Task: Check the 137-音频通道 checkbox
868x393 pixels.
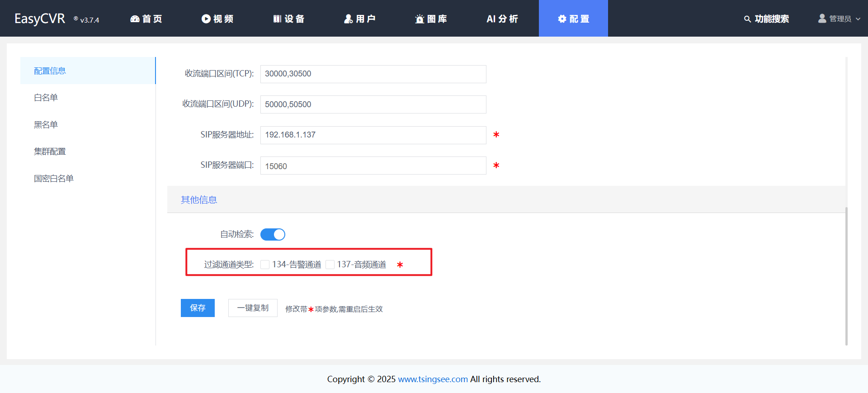Action: pyautogui.click(x=330, y=265)
